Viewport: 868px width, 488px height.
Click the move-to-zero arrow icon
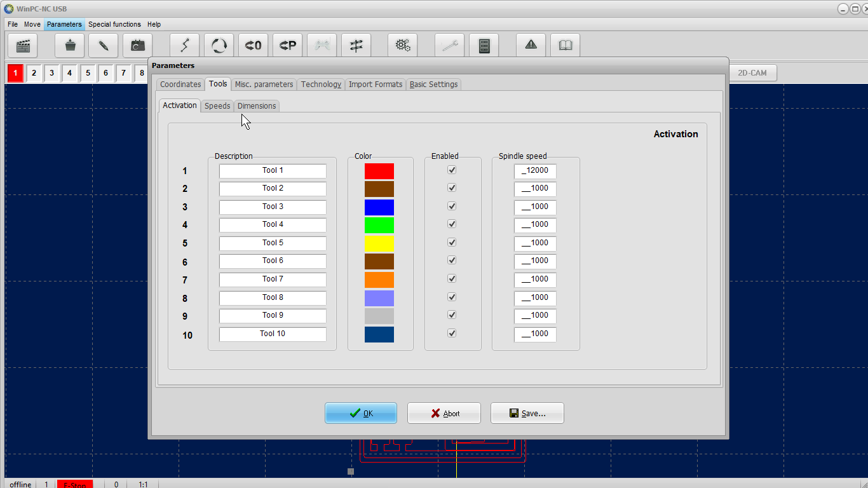254,46
